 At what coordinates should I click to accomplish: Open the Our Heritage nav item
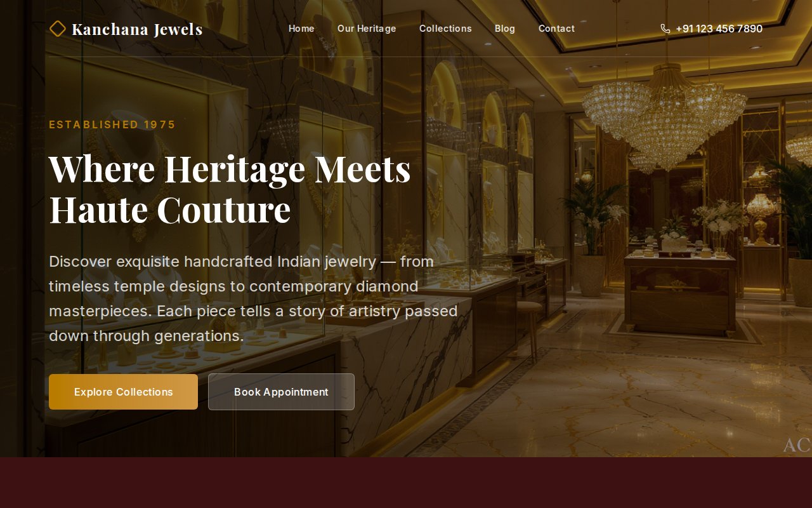[367, 29]
